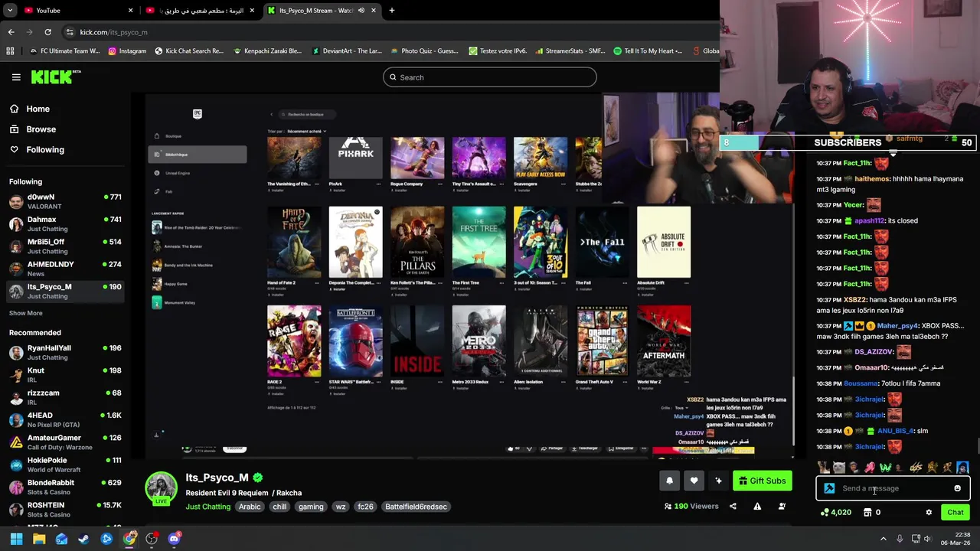Open the Kick hamburger menu
Viewport: 980px width, 551px height.
[16, 77]
